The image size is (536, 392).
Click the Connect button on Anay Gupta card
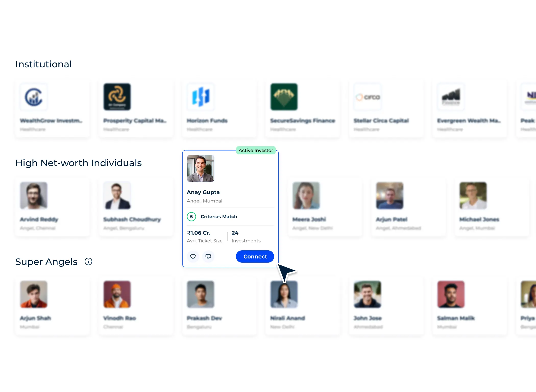tap(255, 256)
